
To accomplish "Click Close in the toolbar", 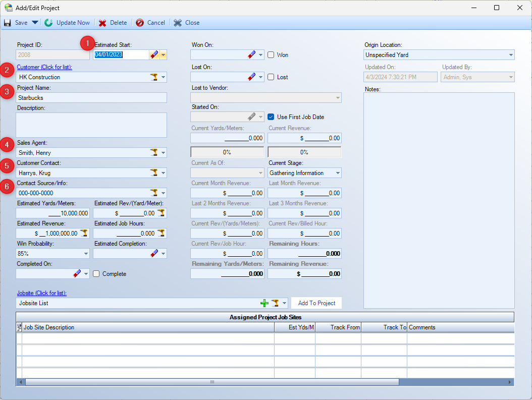I will (192, 23).
